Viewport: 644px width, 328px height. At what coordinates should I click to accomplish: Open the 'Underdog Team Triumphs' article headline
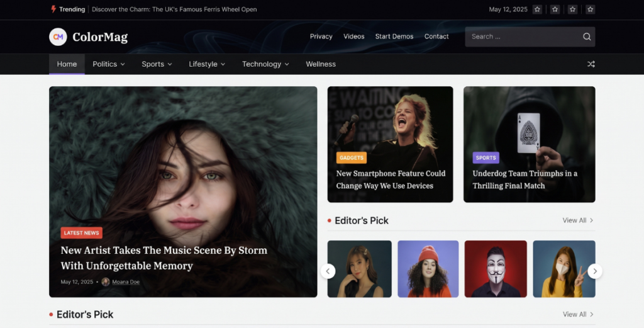(x=525, y=179)
